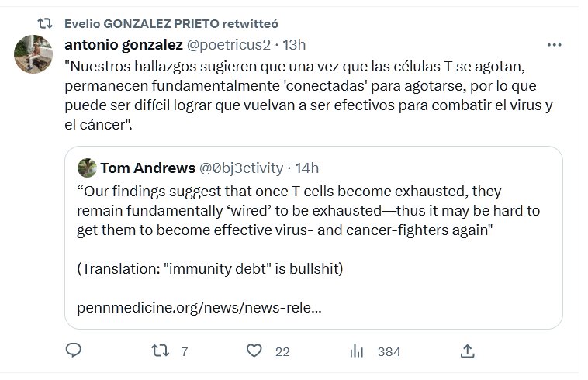Click the reply speech bubble icon

(74, 351)
